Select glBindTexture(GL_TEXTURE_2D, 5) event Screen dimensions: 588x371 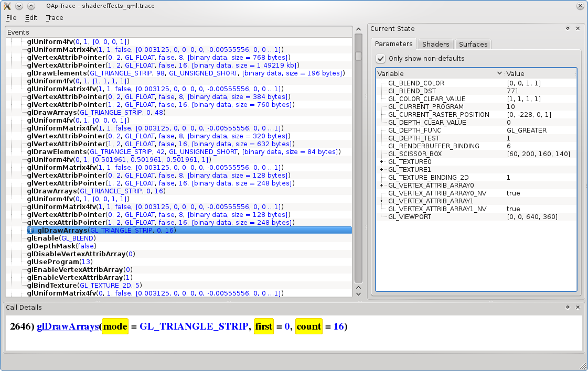click(84, 286)
